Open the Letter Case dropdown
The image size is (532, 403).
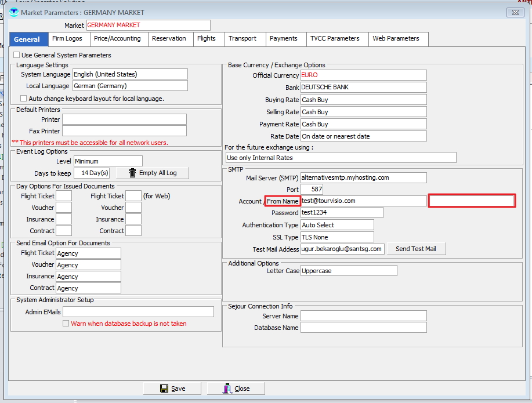[348, 271]
